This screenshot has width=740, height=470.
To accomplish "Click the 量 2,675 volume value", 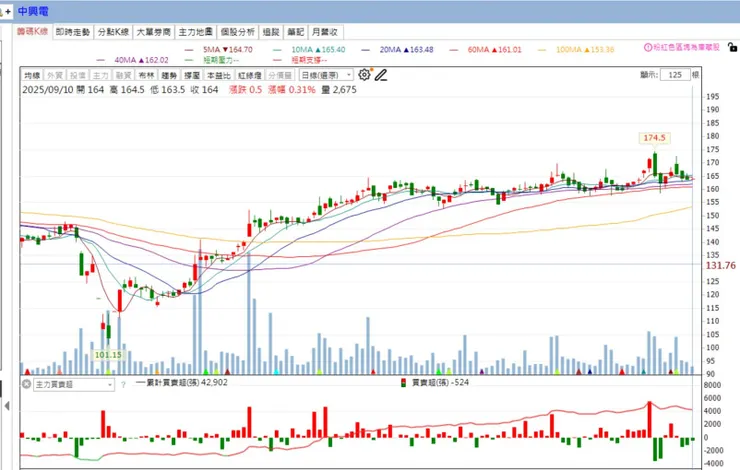I will point(339,90).
